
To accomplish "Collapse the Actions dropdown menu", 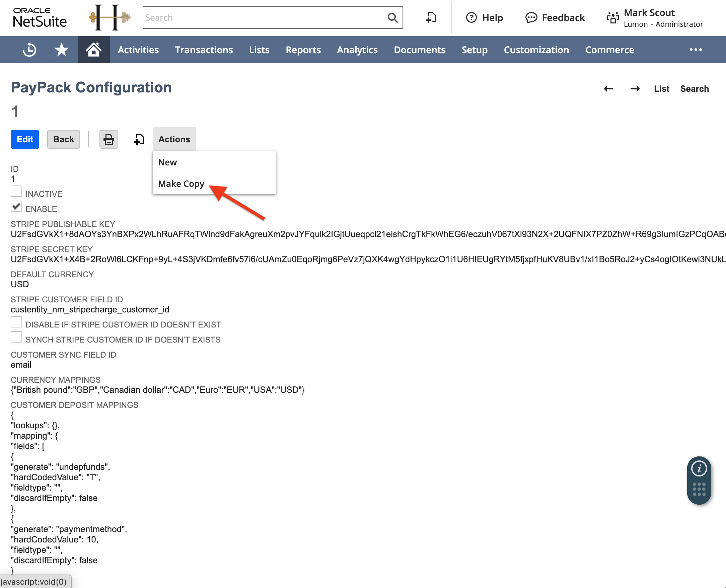I will 174,139.
